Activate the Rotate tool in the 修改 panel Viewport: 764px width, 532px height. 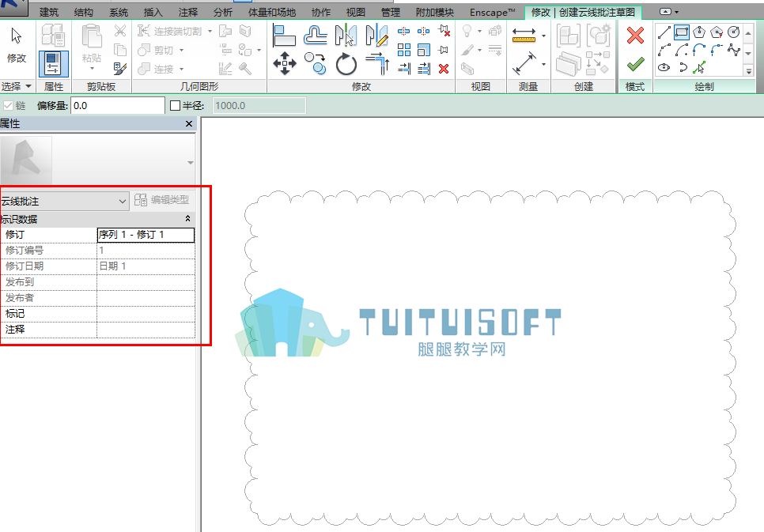[346, 64]
